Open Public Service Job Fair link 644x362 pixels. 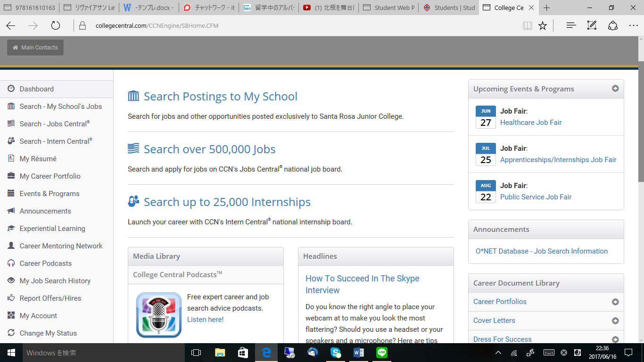pyautogui.click(x=536, y=197)
